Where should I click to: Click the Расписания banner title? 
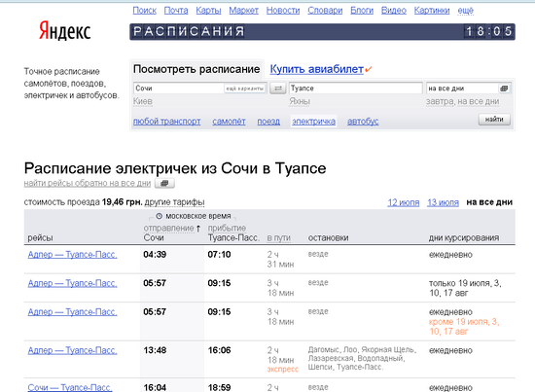point(189,31)
